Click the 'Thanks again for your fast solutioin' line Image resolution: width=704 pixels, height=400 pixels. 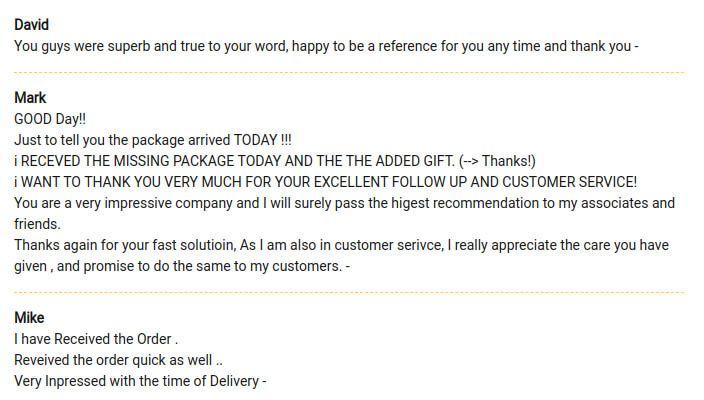tap(341, 245)
